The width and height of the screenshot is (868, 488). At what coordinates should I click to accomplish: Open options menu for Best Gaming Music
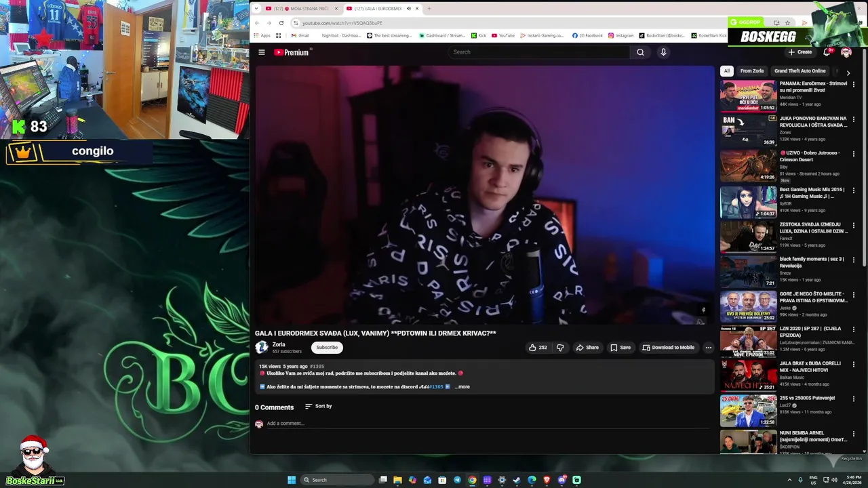[x=854, y=190]
